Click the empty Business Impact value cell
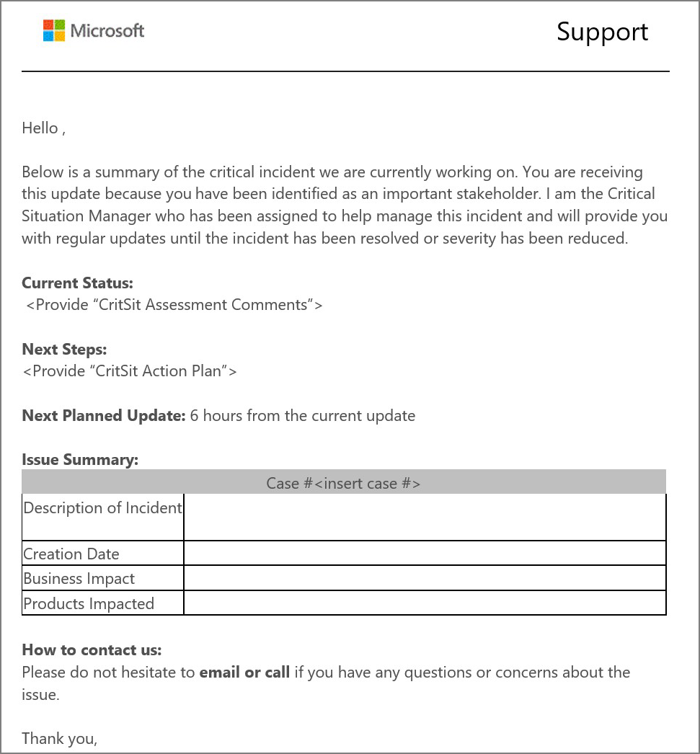This screenshot has width=700, height=754. (x=425, y=578)
